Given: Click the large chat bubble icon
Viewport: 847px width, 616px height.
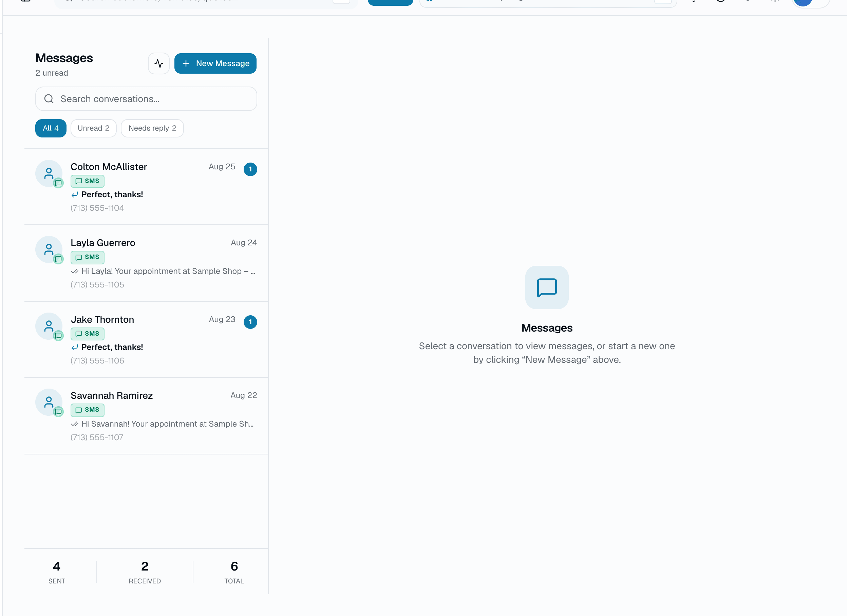Looking at the screenshot, I should [547, 287].
